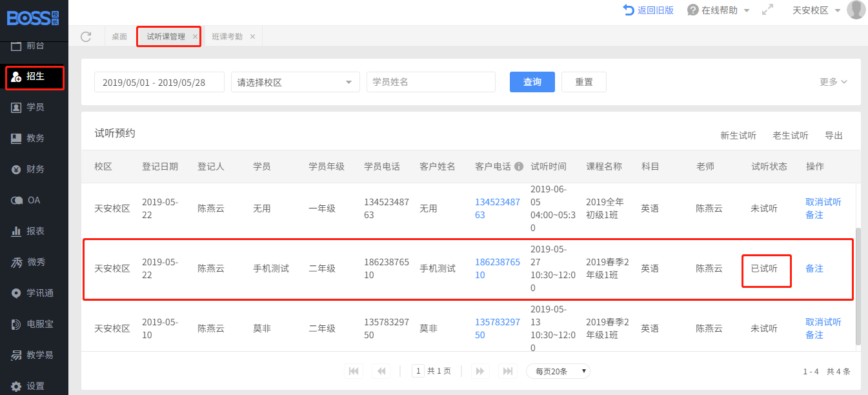Open 天安校区 campus dropdown in header
This screenshot has height=395, width=868.
tap(816, 10)
